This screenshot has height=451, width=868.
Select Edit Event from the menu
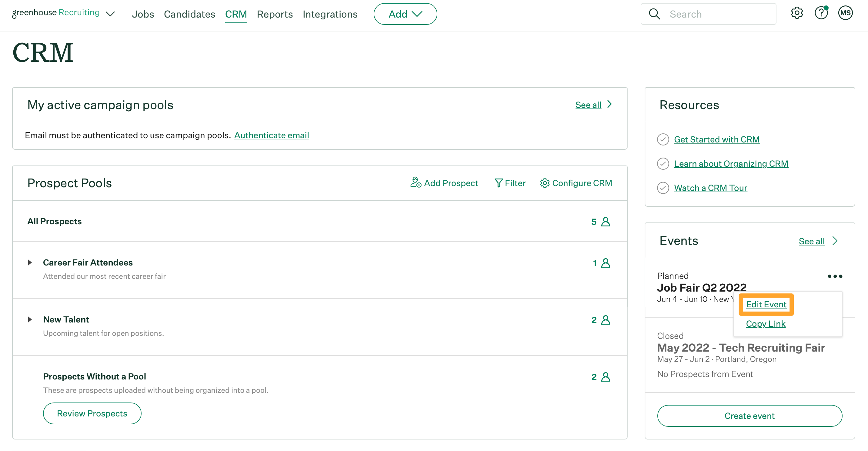coord(766,304)
